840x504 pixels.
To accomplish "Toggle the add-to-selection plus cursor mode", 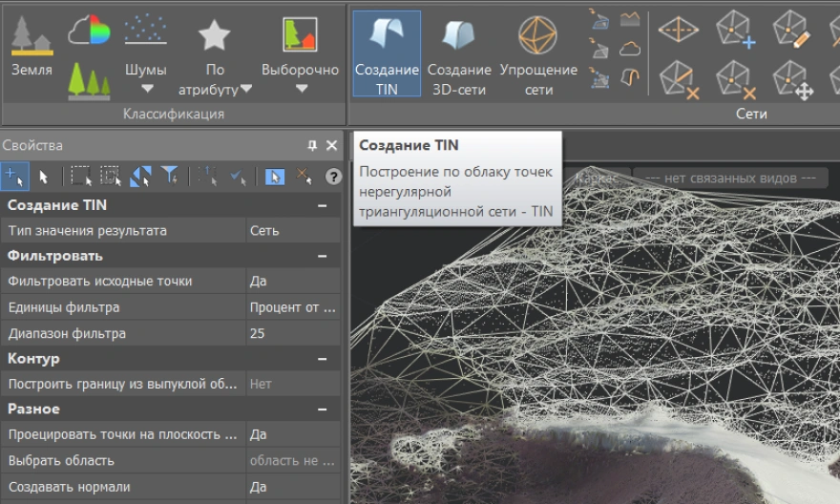I will (x=14, y=176).
